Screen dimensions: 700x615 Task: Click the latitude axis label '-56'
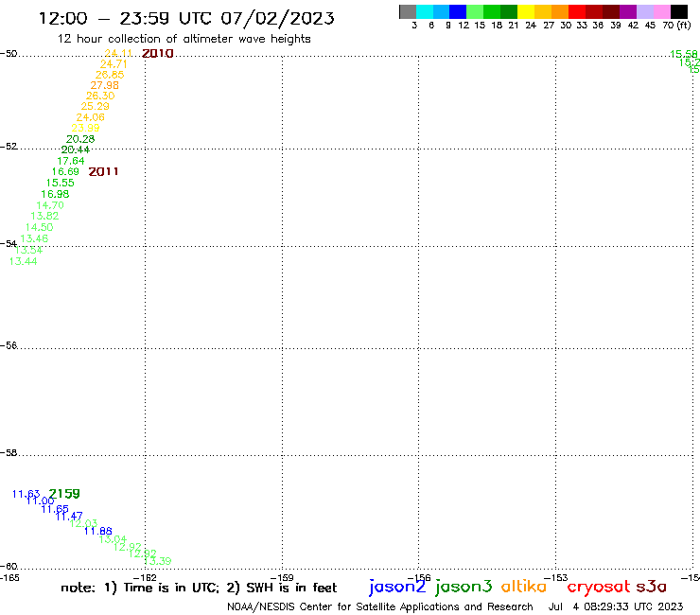pyautogui.click(x=9, y=345)
